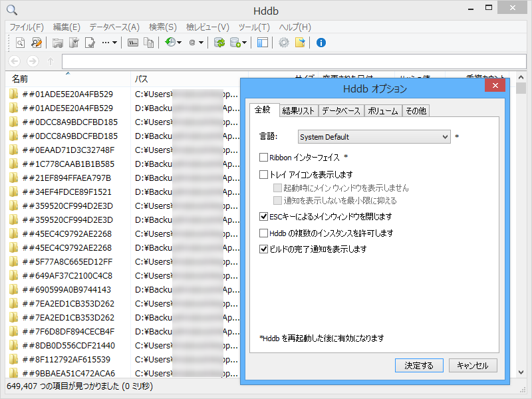Viewport: 532px width, 399px height.
Task: Toggle the preview pane layout icon
Action: pyautogui.click(x=263, y=43)
